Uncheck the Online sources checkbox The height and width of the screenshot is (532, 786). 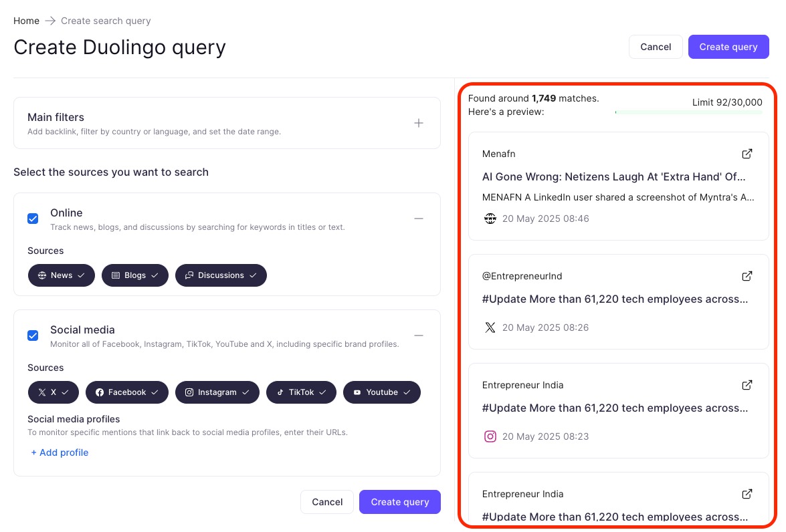[x=33, y=219]
